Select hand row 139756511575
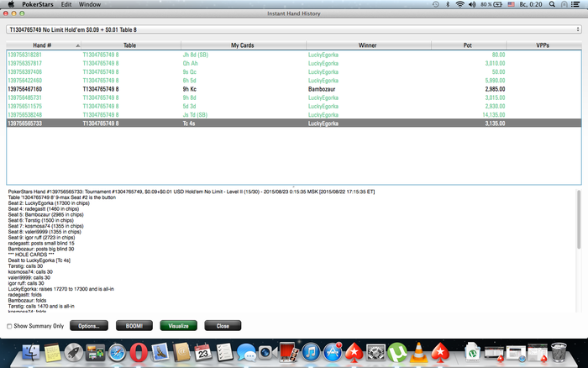Viewport: 588px width, 368px height. pyautogui.click(x=294, y=107)
